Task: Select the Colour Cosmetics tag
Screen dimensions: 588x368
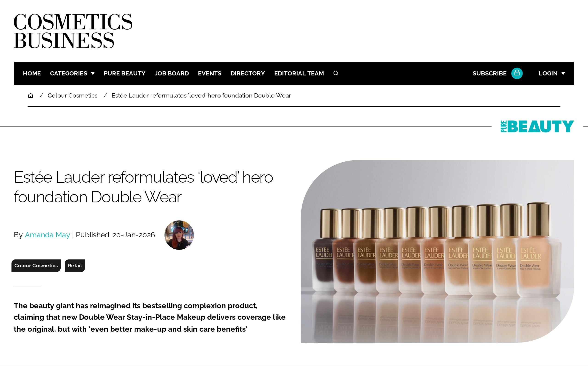Action: point(36,265)
